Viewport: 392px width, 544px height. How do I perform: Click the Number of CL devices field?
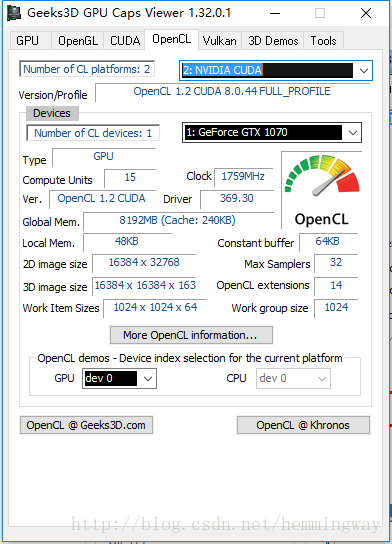93,133
